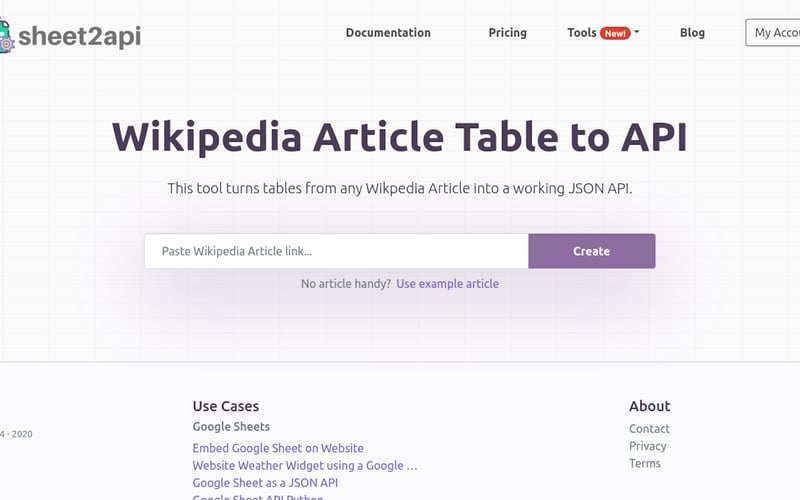This screenshot has height=500, width=800.
Task: Open Website Weather Widget using a Google link
Action: point(305,465)
